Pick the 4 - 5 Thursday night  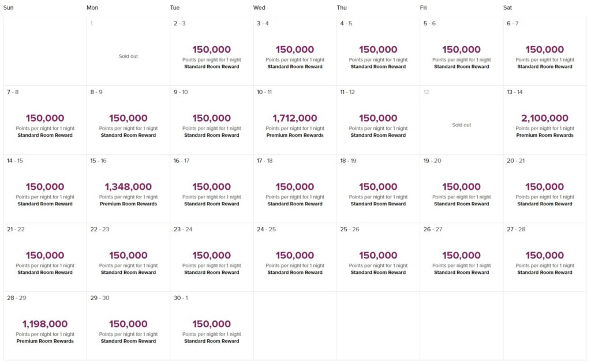click(378, 51)
